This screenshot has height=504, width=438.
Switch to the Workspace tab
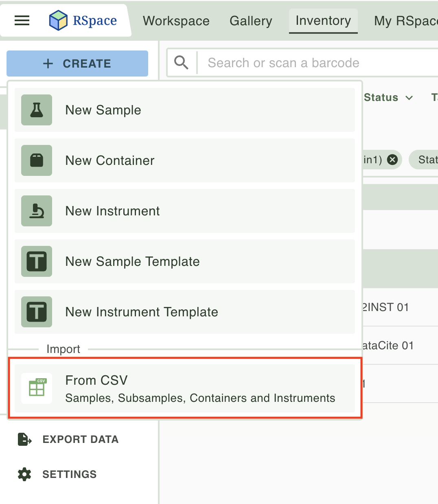pos(176,21)
